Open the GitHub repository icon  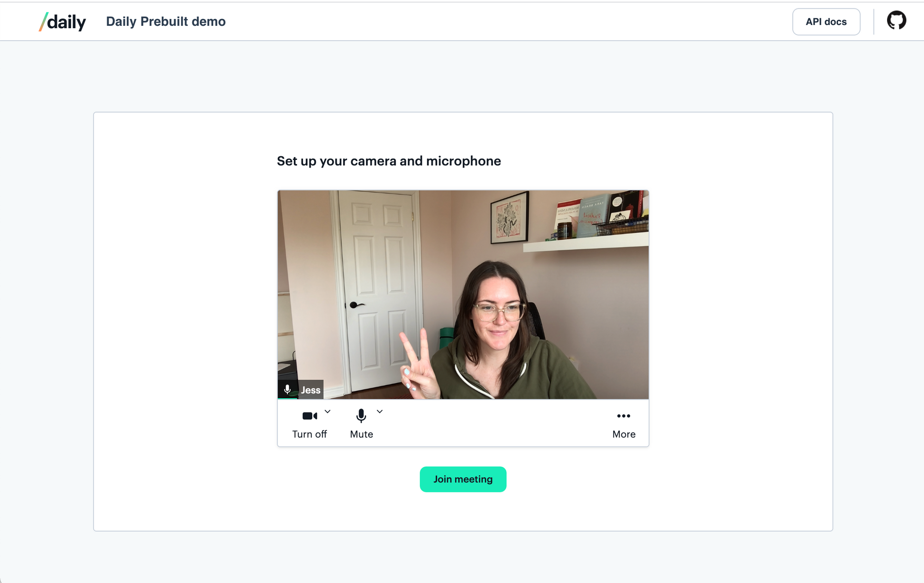tap(896, 21)
